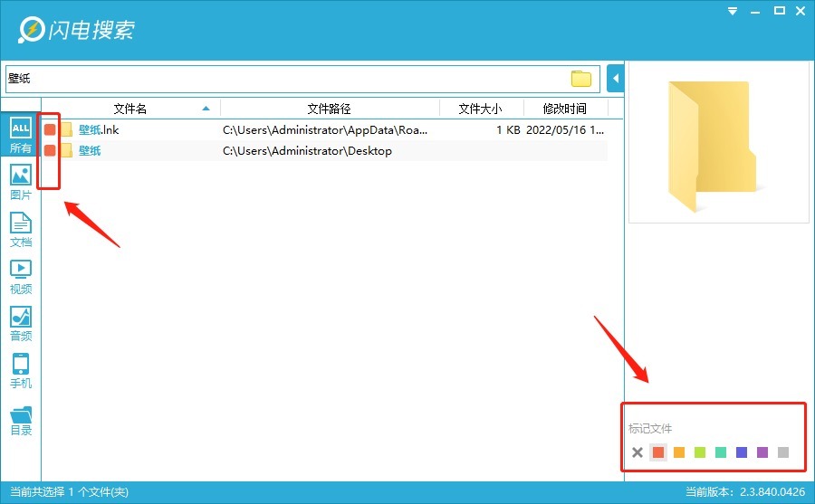The height and width of the screenshot is (504, 815).
Task: Select the 图片 (Pictures) category icon
Action: point(20,182)
